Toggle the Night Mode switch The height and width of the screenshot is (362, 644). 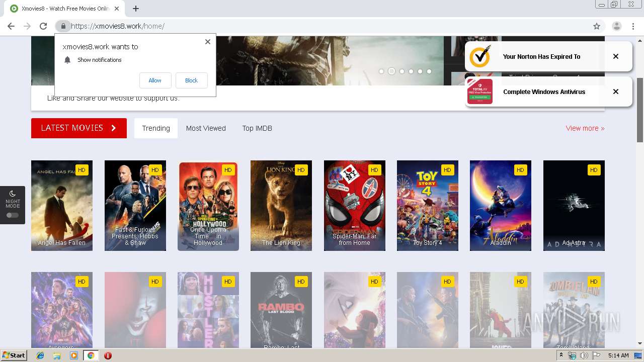tap(13, 215)
